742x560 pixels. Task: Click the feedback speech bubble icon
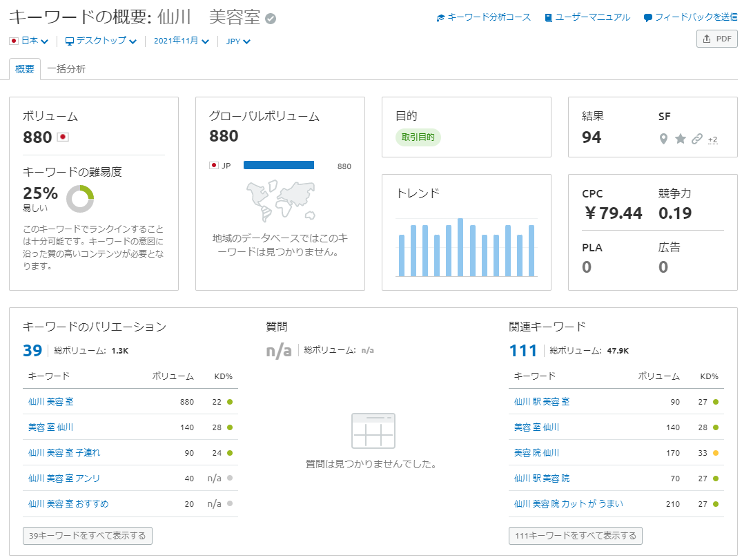pos(648,18)
